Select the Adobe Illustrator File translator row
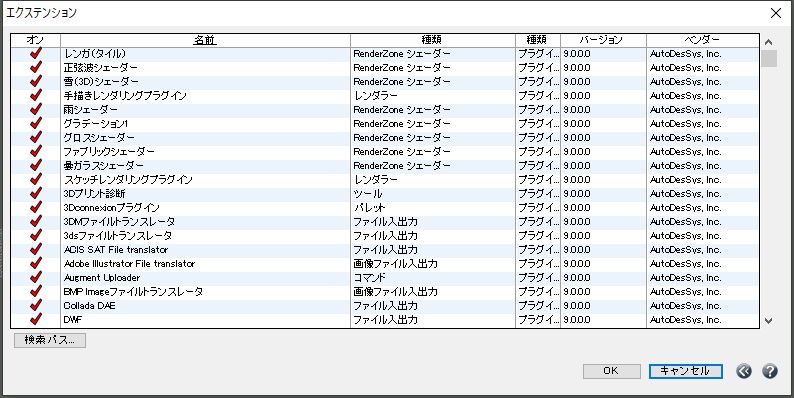 pyautogui.click(x=385, y=264)
